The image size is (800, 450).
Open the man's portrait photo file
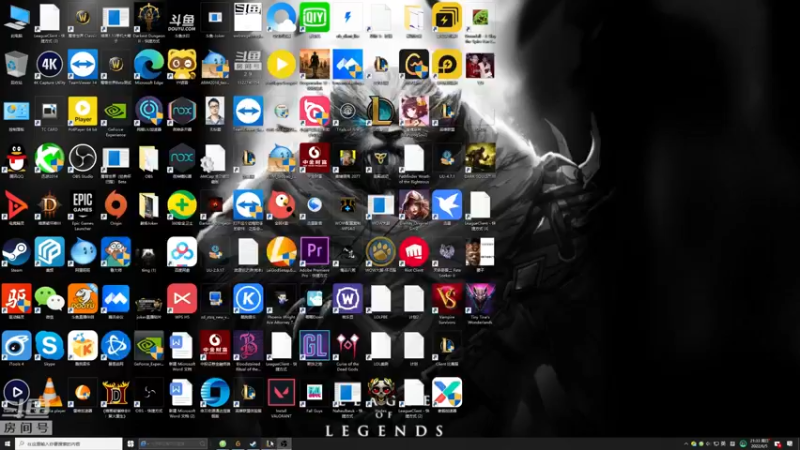pos(215,112)
